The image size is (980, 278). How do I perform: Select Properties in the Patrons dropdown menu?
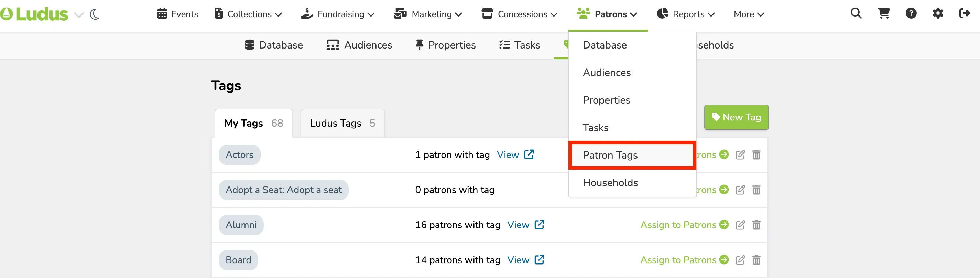click(x=632, y=100)
